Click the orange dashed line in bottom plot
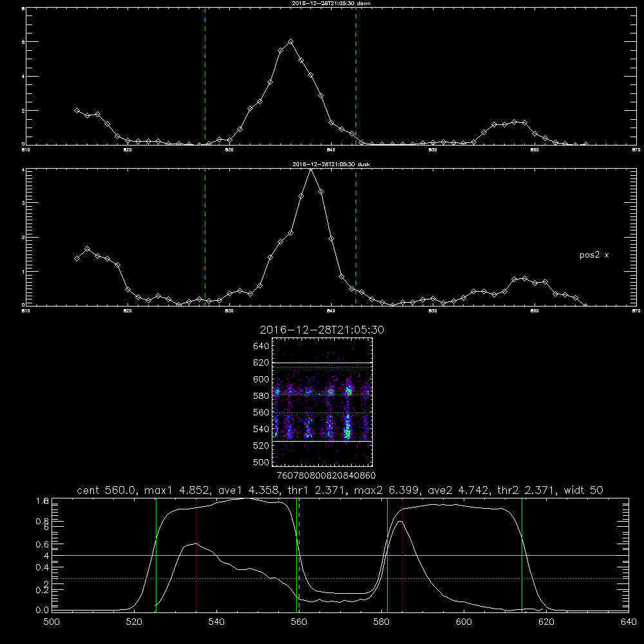 tap(299, 554)
